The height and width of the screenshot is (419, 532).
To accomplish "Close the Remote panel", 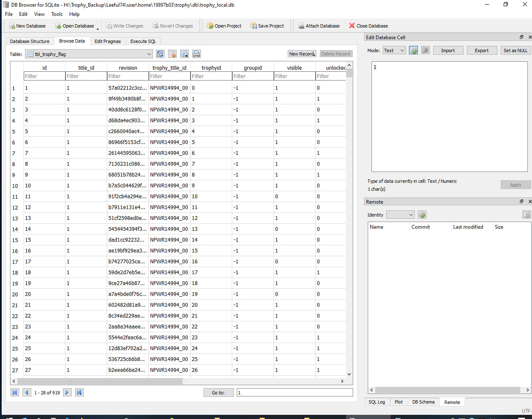I will point(530,202).
